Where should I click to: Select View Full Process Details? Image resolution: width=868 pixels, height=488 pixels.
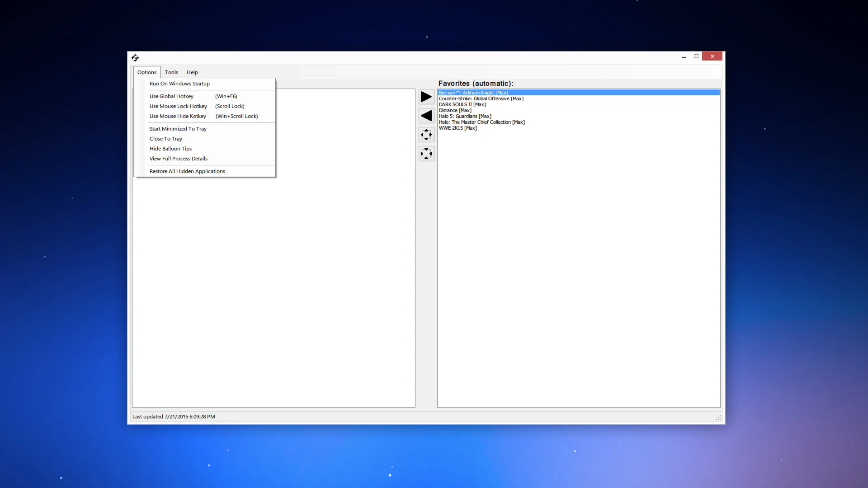coord(178,159)
